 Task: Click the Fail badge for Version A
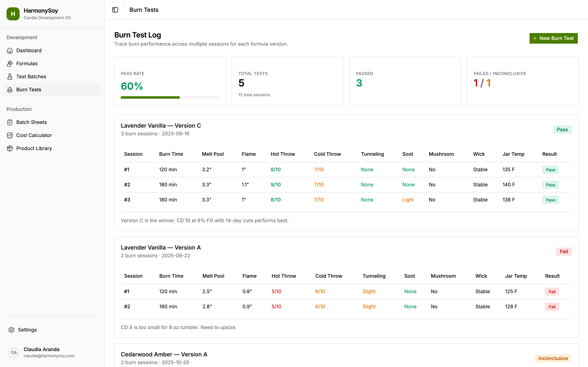pyautogui.click(x=563, y=251)
